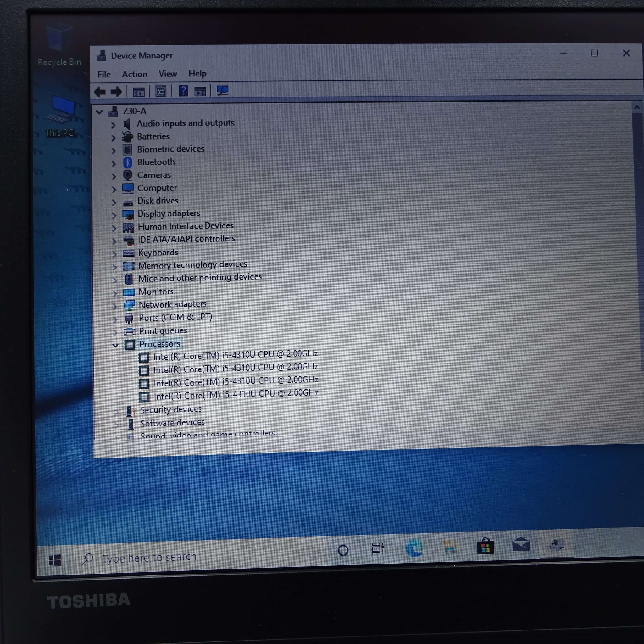This screenshot has width=644, height=644.
Task: Launch Microsoft Edge from taskbar
Action: (x=415, y=548)
